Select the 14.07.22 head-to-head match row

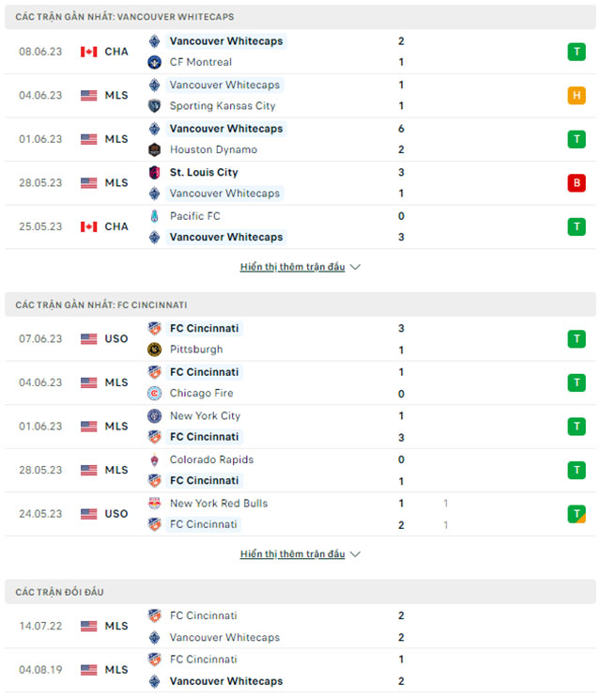(300, 627)
